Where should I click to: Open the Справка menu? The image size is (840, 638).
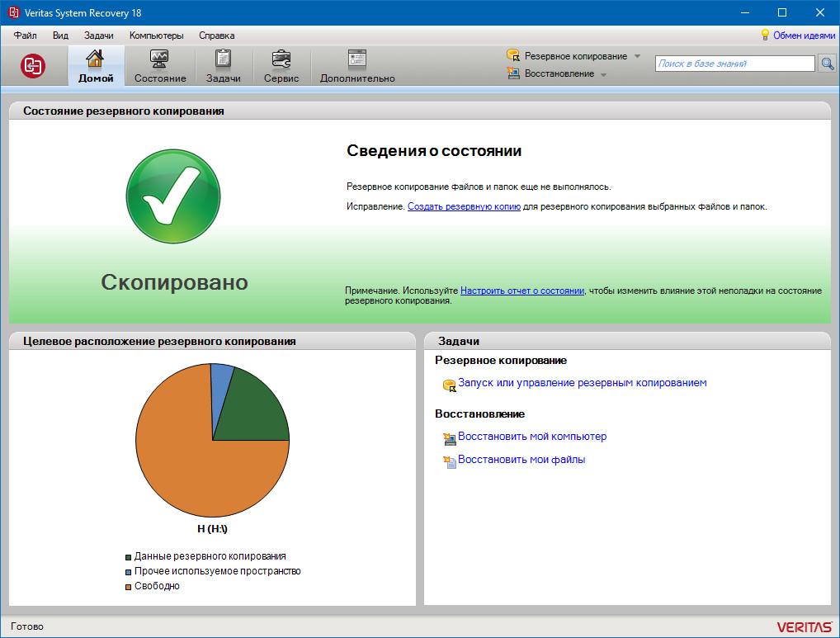click(x=216, y=35)
